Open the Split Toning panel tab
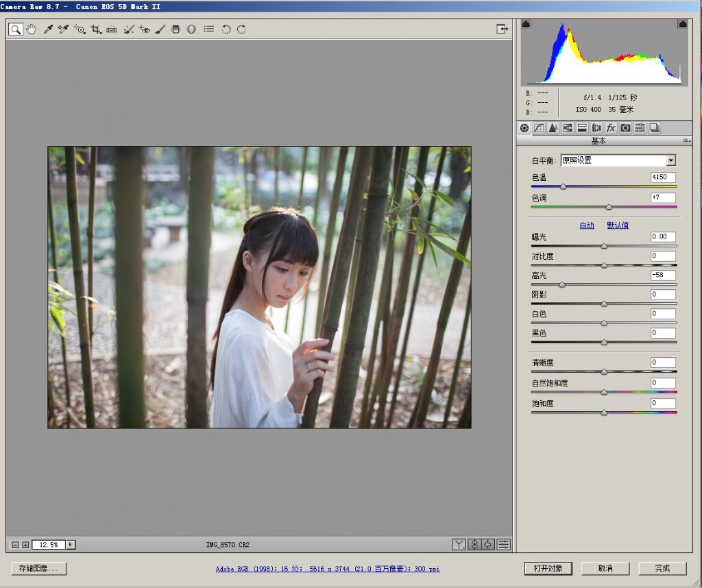Viewport: 702px width, 588px height. [582, 128]
